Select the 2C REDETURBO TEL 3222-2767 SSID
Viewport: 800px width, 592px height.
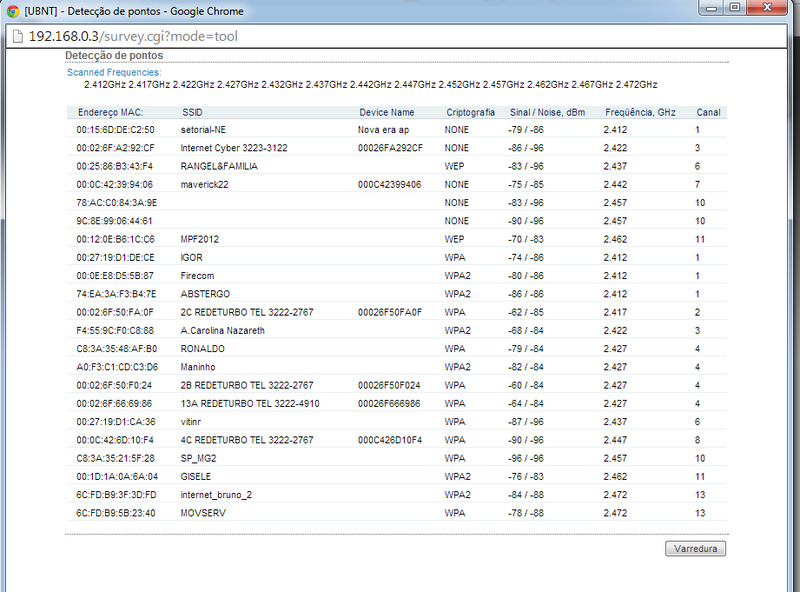pos(247,312)
